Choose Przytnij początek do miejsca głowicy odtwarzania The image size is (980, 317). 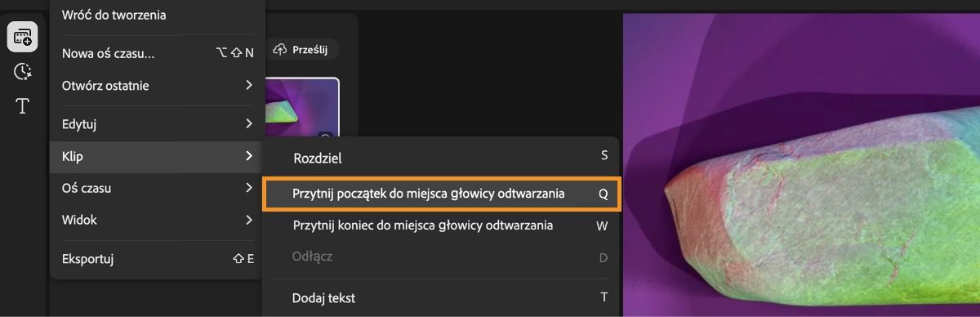click(x=441, y=194)
